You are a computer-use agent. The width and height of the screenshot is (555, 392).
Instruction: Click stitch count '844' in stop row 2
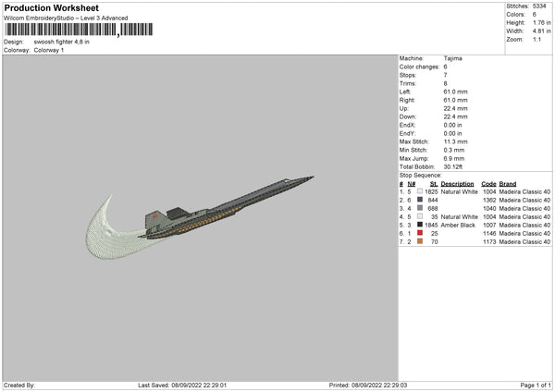coord(433,201)
